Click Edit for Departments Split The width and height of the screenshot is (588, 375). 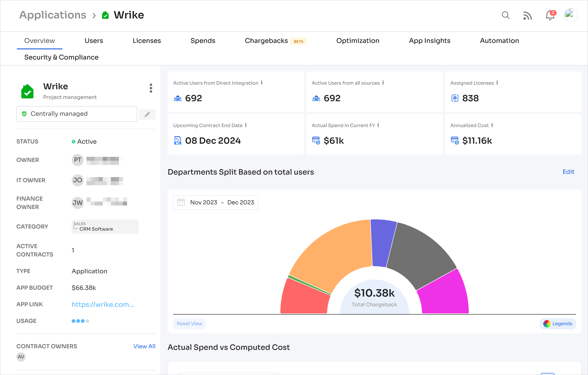pos(568,172)
